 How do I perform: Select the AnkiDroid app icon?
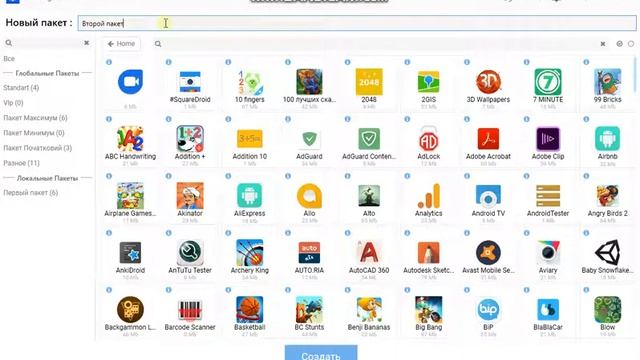coord(130,253)
